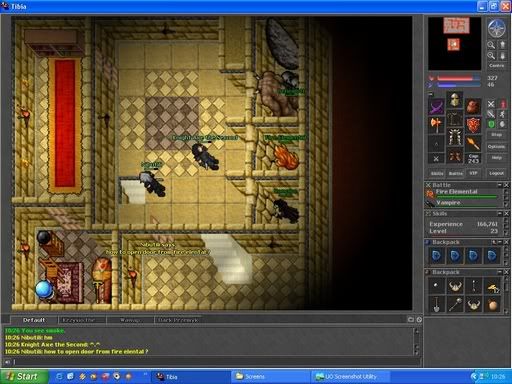Open the Options menu
The image size is (512, 384).
point(496,147)
